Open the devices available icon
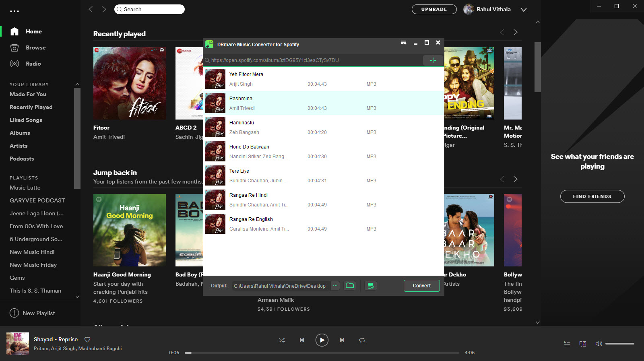Screen dimensions: 644x361 [x=583, y=344]
